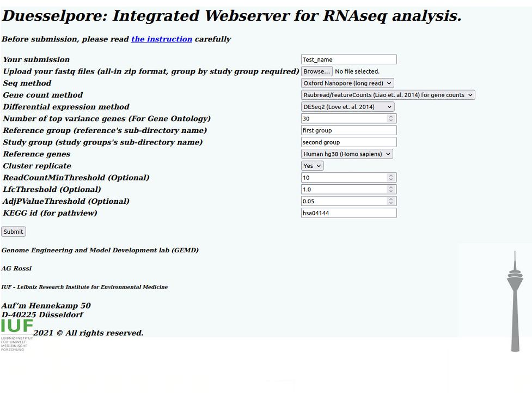This screenshot has height=393, width=532.
Task: Increase LfcThreshold with up arrow
Action: pos(391,187)
